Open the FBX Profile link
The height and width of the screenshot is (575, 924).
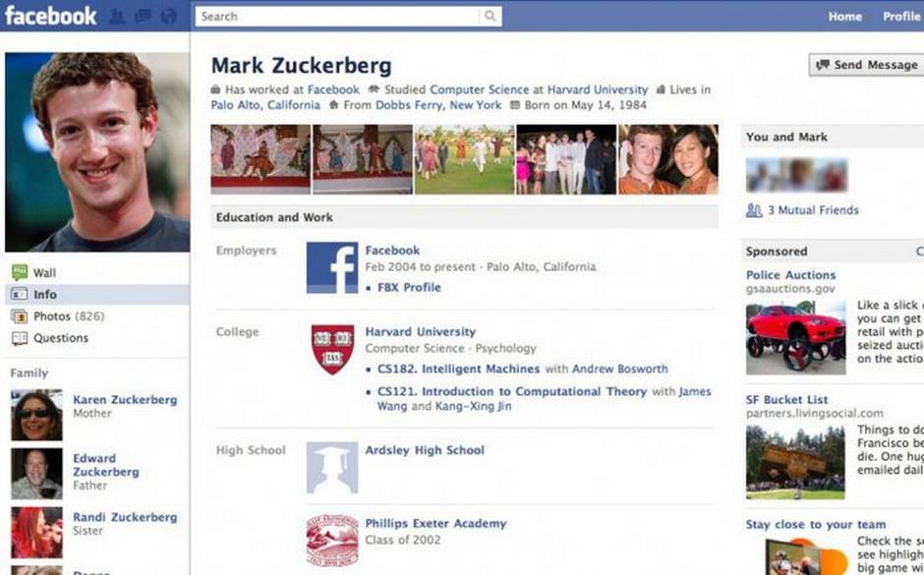point(409,287)
